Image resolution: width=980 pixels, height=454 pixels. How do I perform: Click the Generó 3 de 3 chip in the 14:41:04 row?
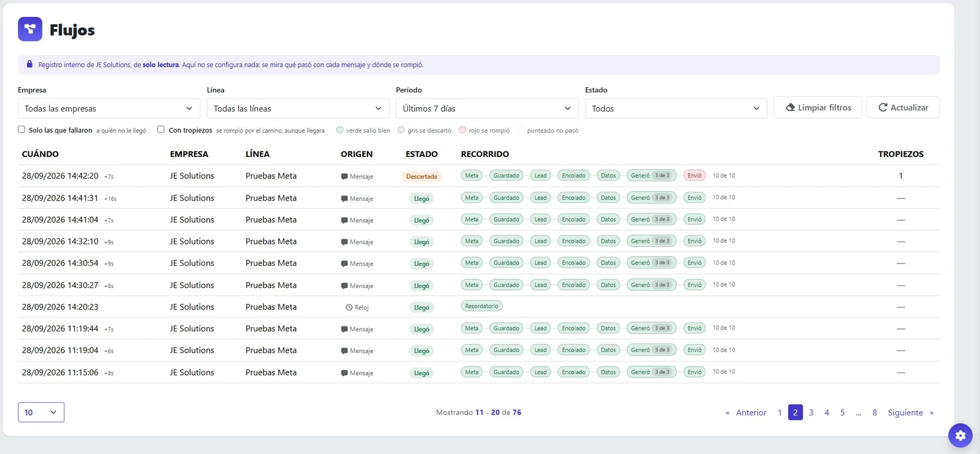(x=652, y=219)
